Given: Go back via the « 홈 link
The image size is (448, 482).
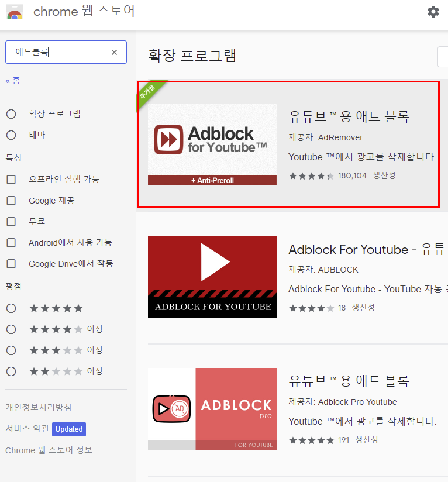Looking at the screenshot, I should [13, 81].
